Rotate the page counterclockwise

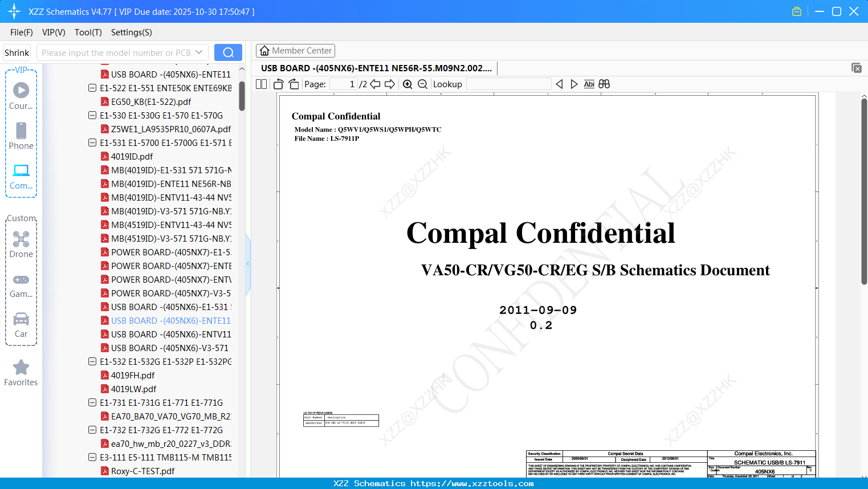pyautogui.click(x=279, y=84)
